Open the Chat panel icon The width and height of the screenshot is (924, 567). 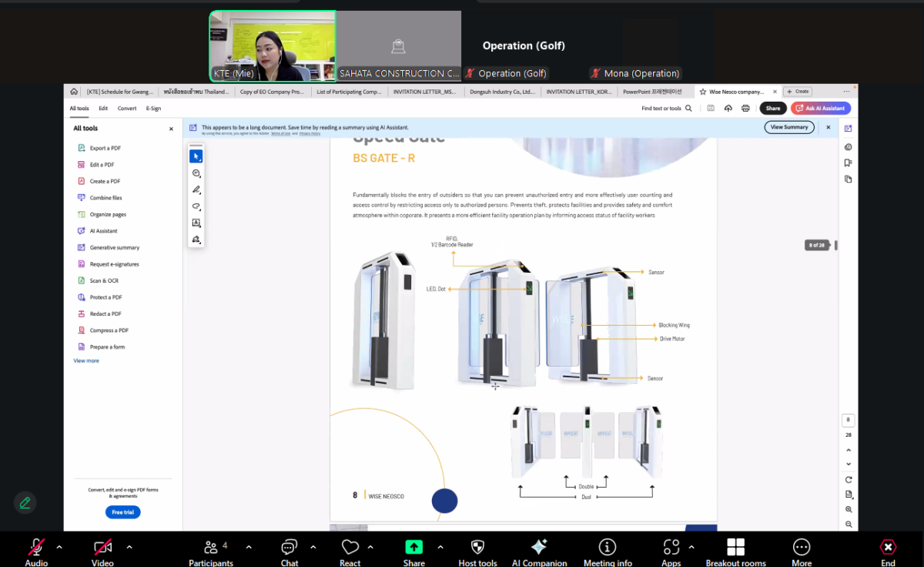290,548
